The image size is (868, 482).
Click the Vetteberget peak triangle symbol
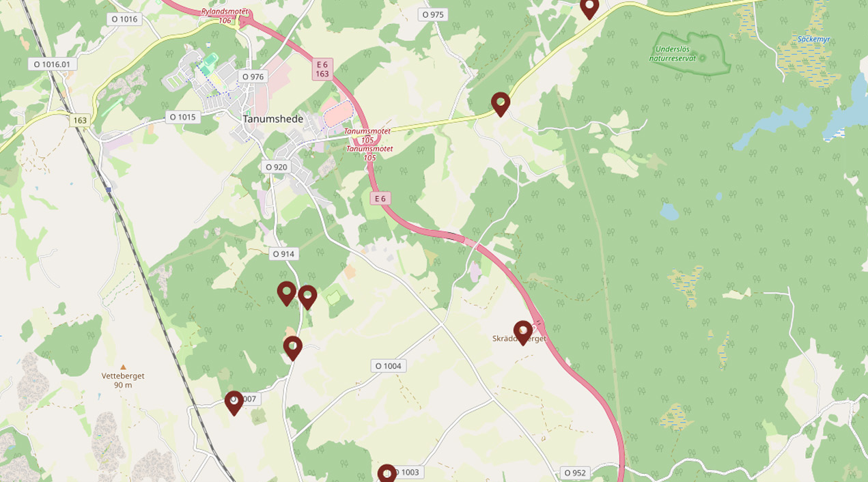point(123,367)
